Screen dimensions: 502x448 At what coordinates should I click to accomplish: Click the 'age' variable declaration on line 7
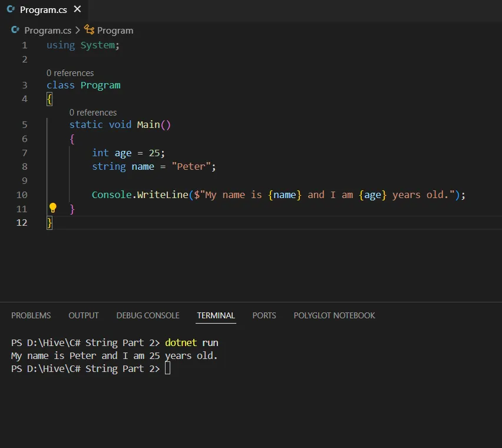coord(123,153)
